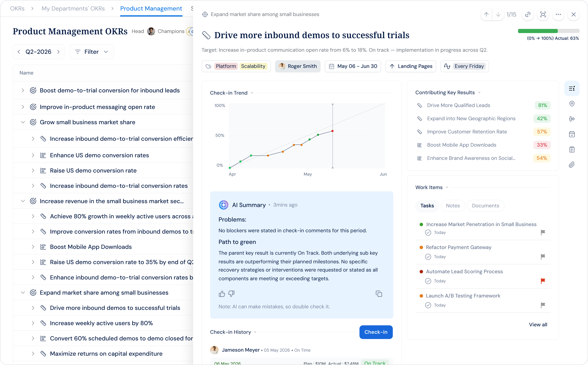Open the Landing Pages parent link
Screen dimensions: 588x365
point(411,66)
